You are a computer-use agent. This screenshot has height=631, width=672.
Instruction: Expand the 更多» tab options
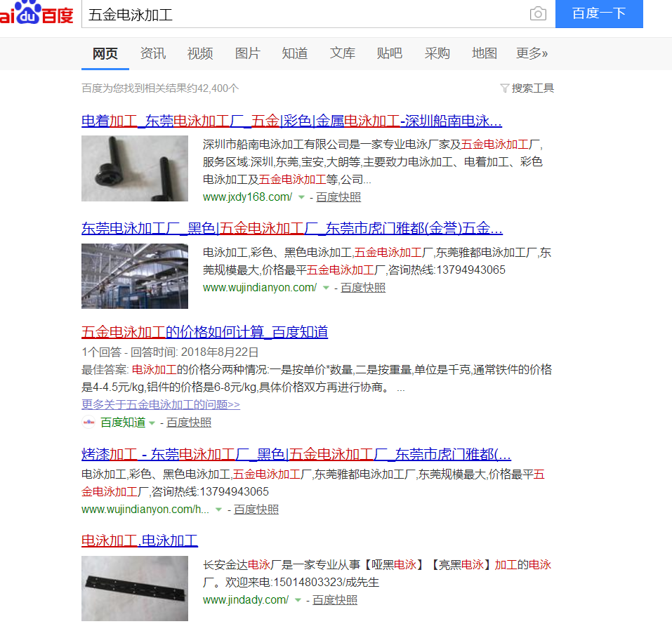click(532, 53)
